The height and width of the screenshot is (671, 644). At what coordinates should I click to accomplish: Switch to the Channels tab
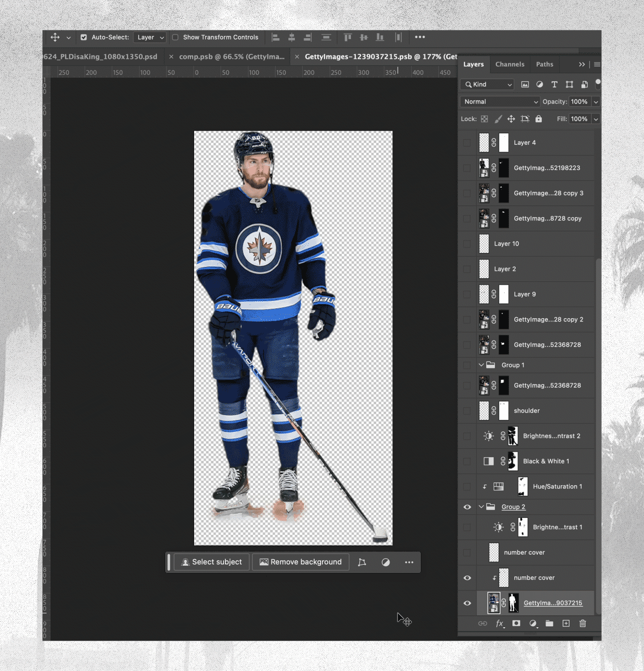coord(510,64)
